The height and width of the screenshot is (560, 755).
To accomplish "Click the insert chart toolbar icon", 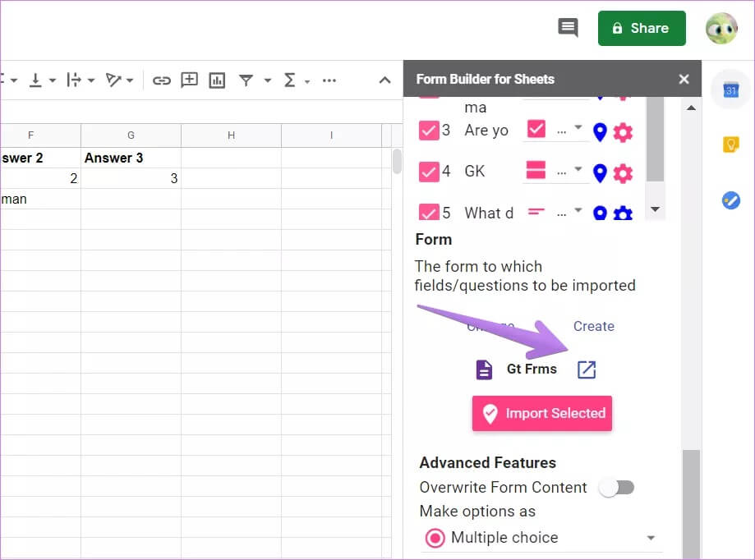I will 217,80.
